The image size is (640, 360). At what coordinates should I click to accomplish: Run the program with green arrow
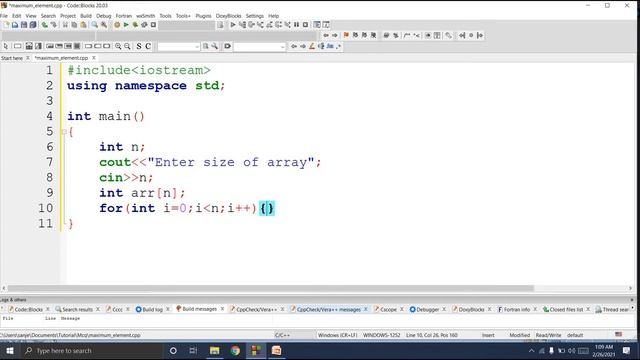pyautogui.click(x=126, y=25)
